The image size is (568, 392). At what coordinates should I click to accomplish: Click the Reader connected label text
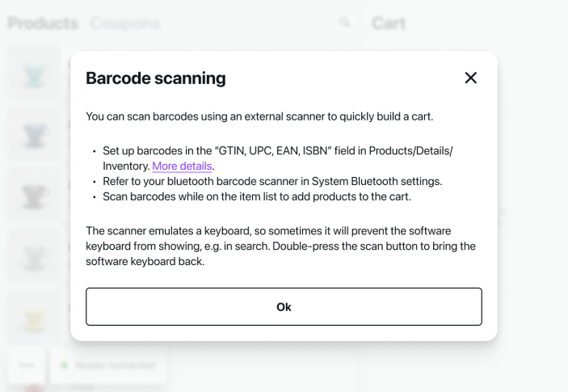point(115,365)
